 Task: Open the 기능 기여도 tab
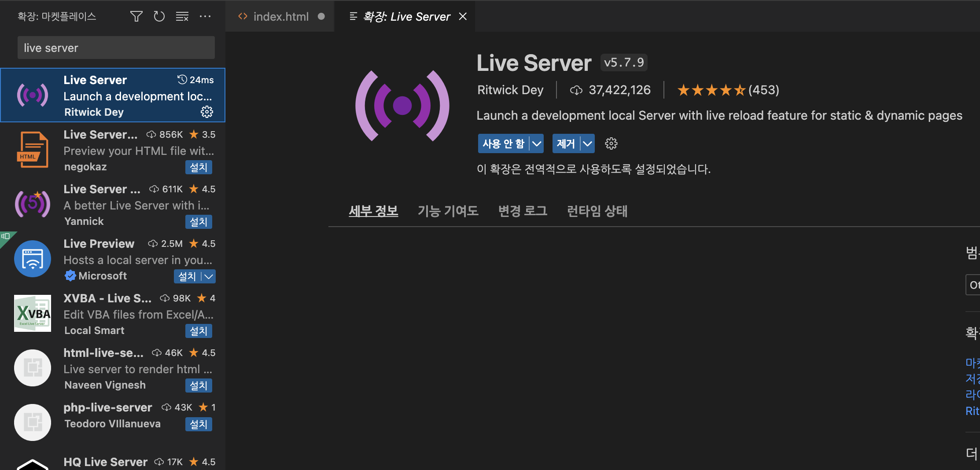tap(448, 211)
